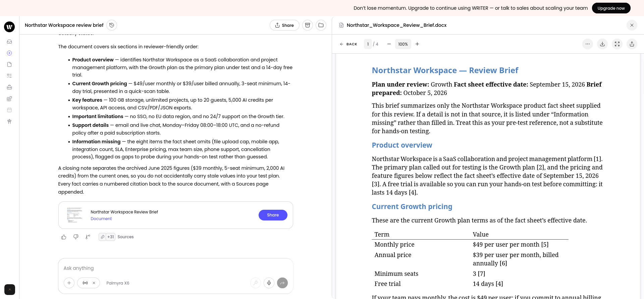Open the chat history clock icon
Image resolution: width=644 pixels, height=299 pixels.
pos(112,25)
